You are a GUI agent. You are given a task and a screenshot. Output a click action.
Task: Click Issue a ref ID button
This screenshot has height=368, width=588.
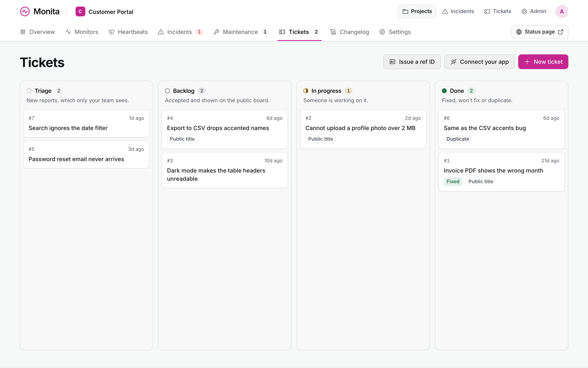[x=412, y=62]
